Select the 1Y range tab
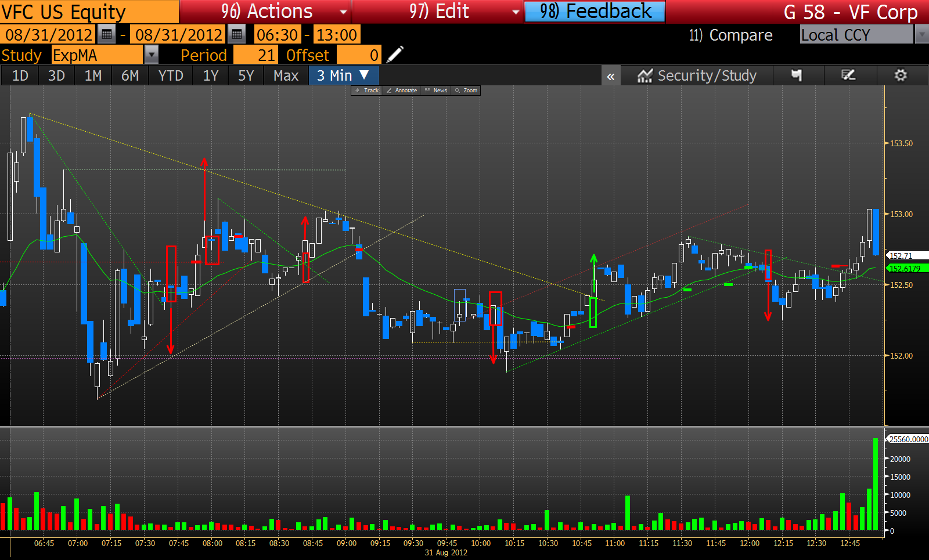The width and height of the screenshot is (929, 560). [x=211, y=75]
